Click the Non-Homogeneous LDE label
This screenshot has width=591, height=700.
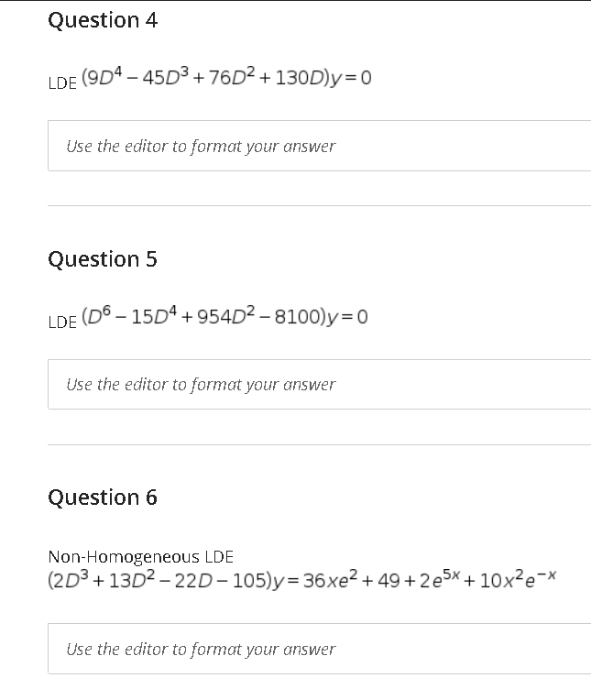coord(140,557)
